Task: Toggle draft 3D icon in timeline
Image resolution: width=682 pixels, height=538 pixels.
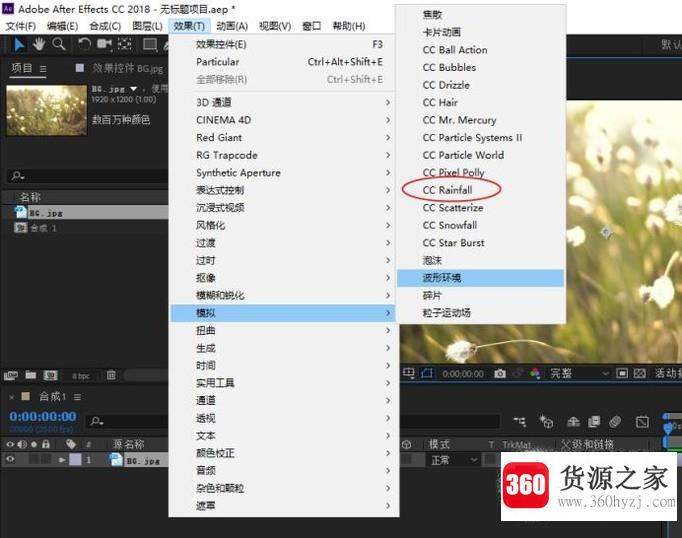Action: [547, 421]
